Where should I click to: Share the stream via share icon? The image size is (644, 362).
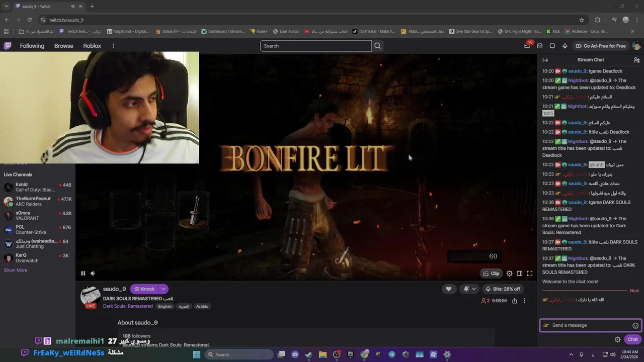[514, 301]
